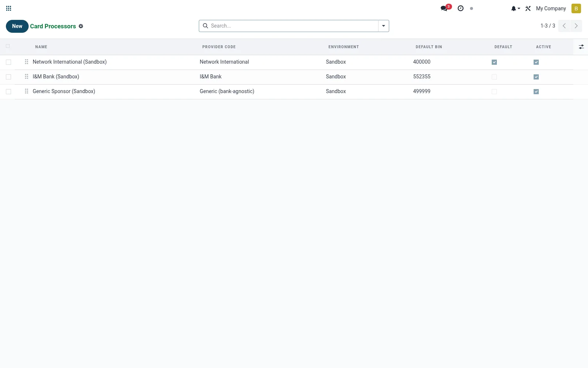
Task: Toggle the select-all records header checkbox
Action: (x=8, y=46)
